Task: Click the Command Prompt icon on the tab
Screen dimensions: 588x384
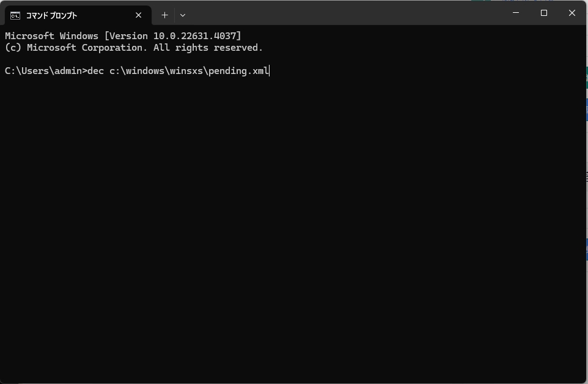Action: point(15,15)
